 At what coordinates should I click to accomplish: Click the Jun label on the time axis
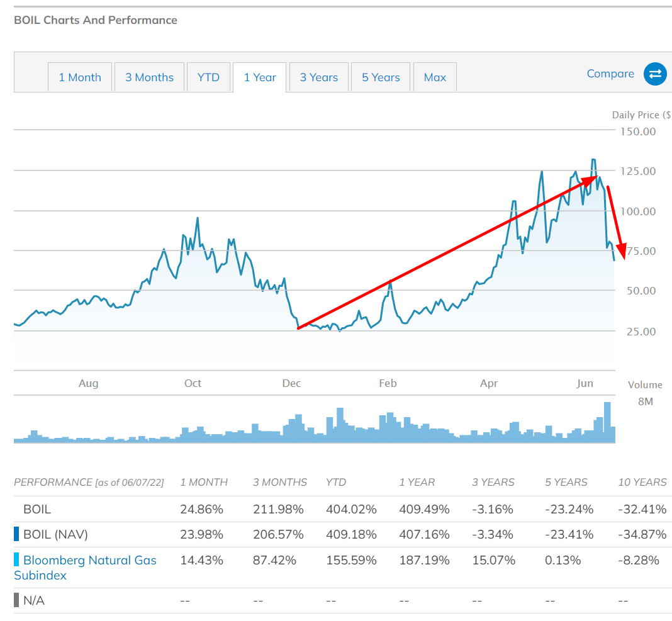[585, 383]
